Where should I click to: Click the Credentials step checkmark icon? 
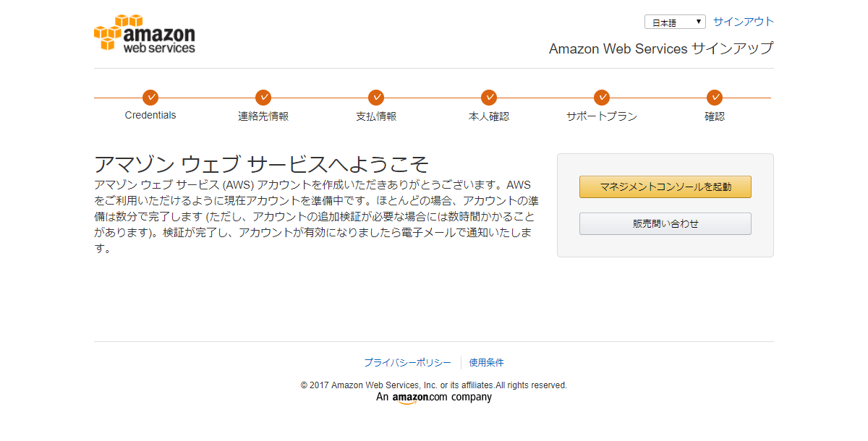pos(150,98)
